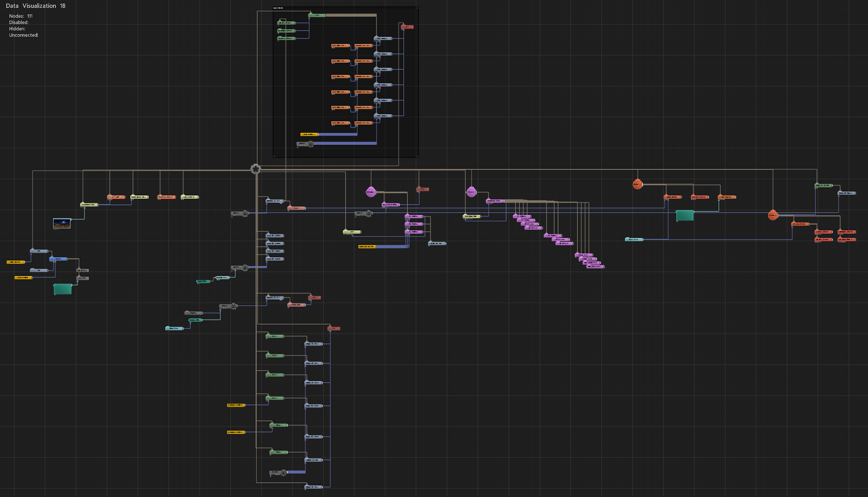Select the yellow node below the purple node stack
This screenshot has width=868, height=497.
(x=367, y=246)
